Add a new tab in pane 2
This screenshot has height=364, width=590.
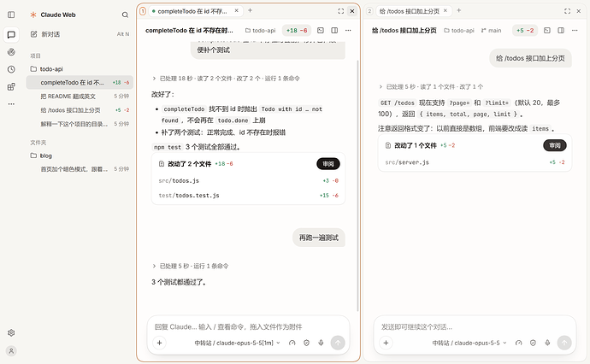coord(458,11)
